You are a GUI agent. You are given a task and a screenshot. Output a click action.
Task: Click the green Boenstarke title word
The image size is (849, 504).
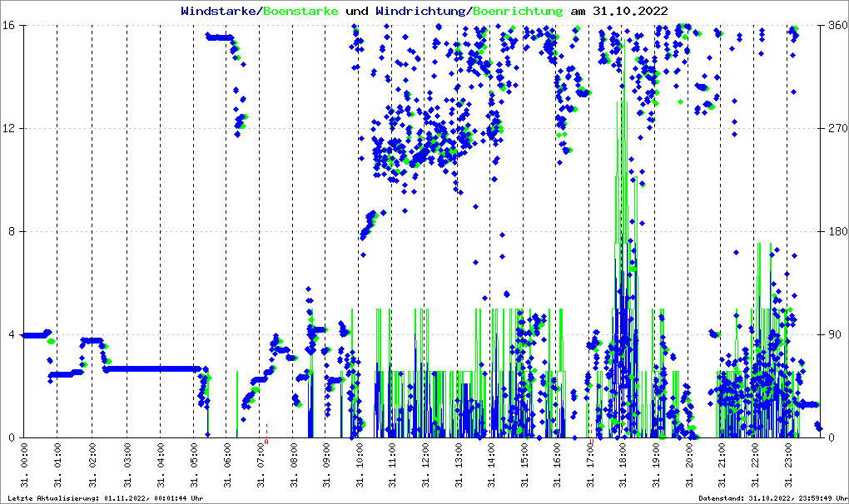(x=300, y=11)
